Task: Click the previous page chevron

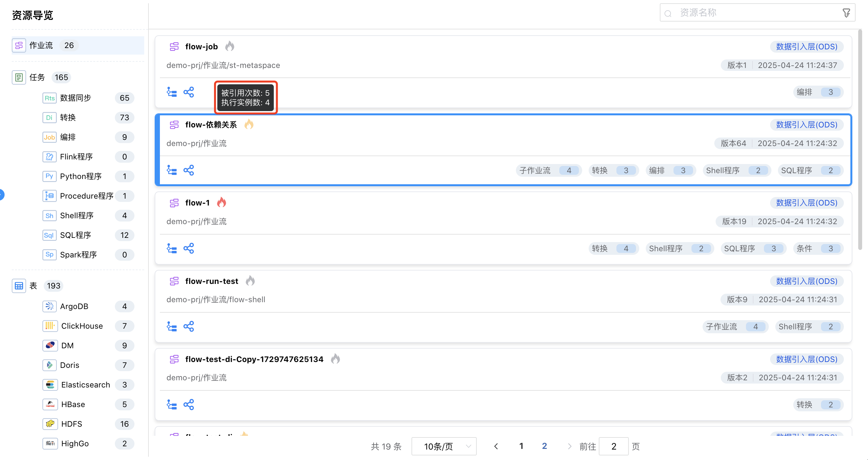Action: pos(496,446)
